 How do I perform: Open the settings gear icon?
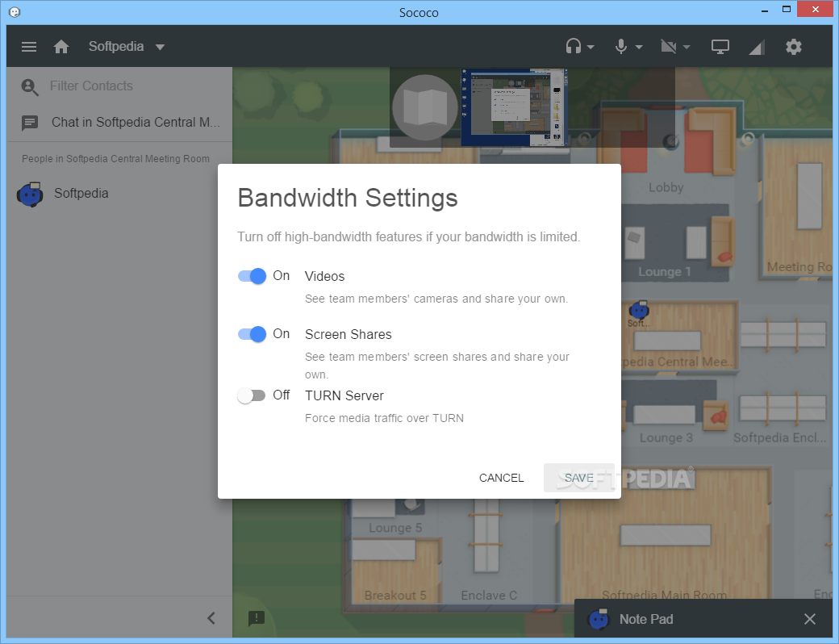[x=794, y=47]
